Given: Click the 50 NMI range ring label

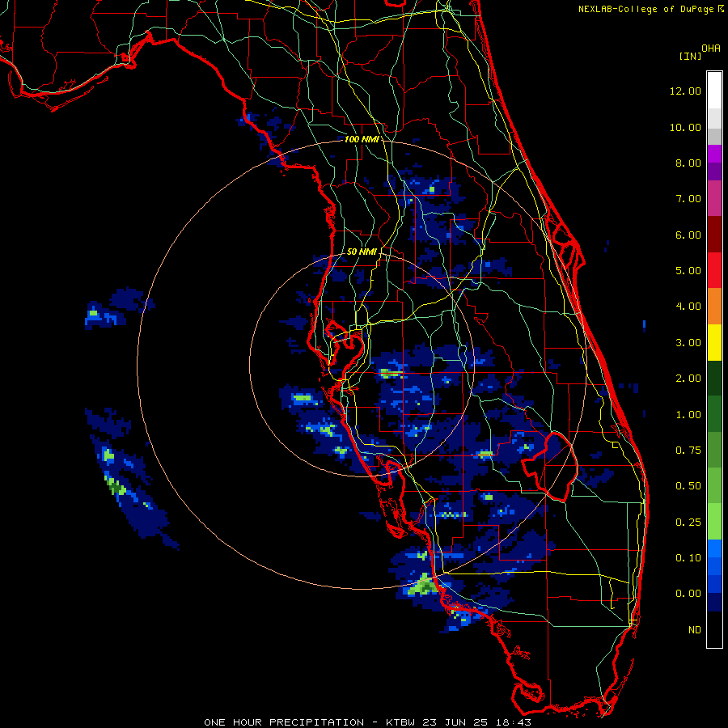Looking at the screenshot, I should click(362, 252).
